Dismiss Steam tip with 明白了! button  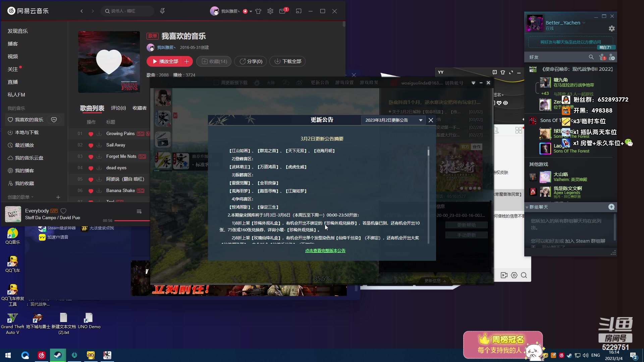(605, 47)
